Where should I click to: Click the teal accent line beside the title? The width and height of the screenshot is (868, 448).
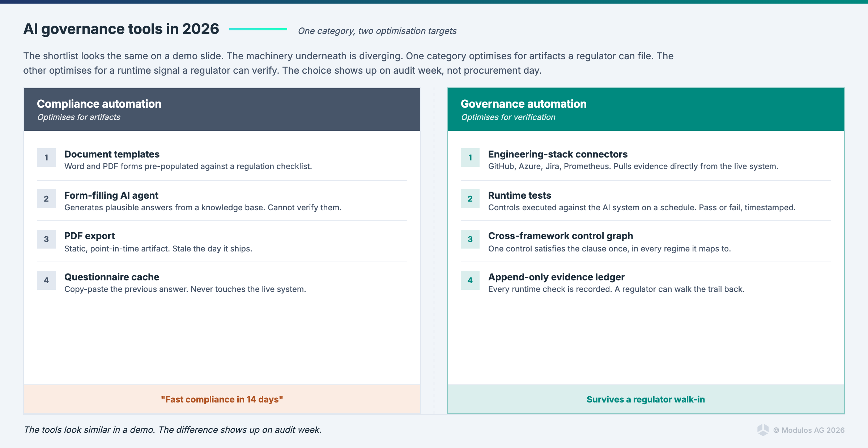(x=258, y=29)
